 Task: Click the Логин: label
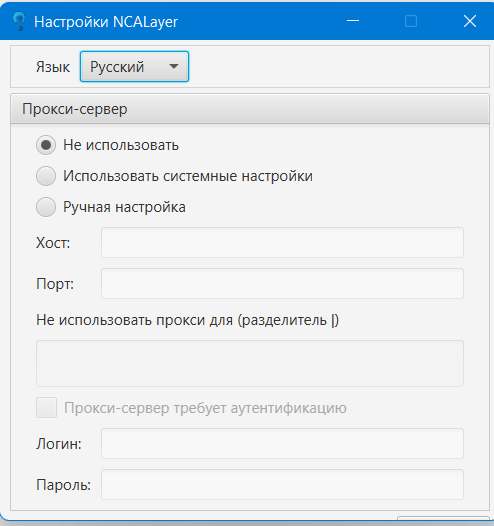(x=59, y=444)
